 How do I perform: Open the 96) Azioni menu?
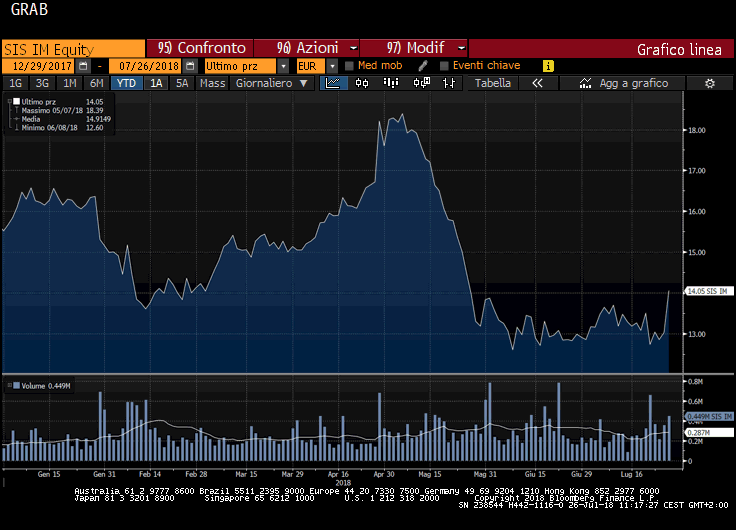coord(307,48)
